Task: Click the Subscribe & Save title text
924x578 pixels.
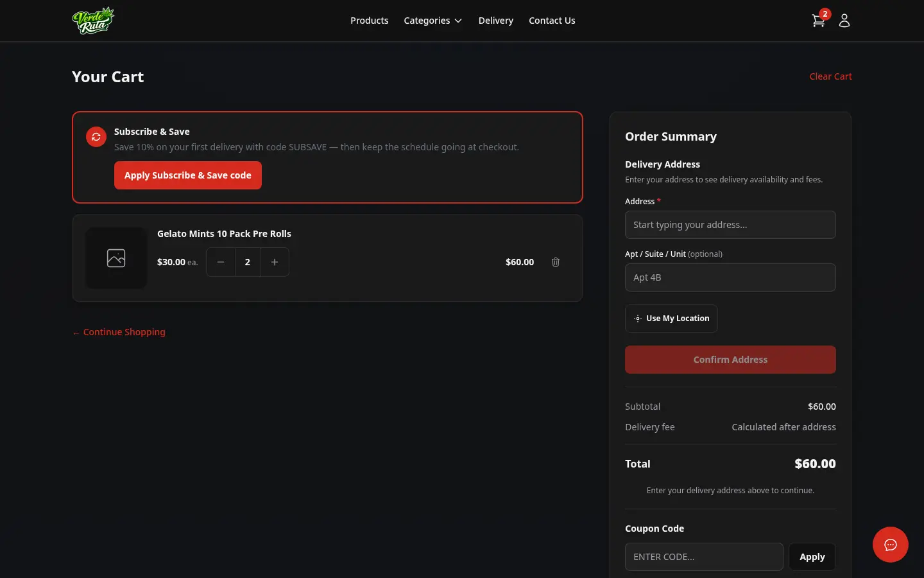Action: pos(152,132)
